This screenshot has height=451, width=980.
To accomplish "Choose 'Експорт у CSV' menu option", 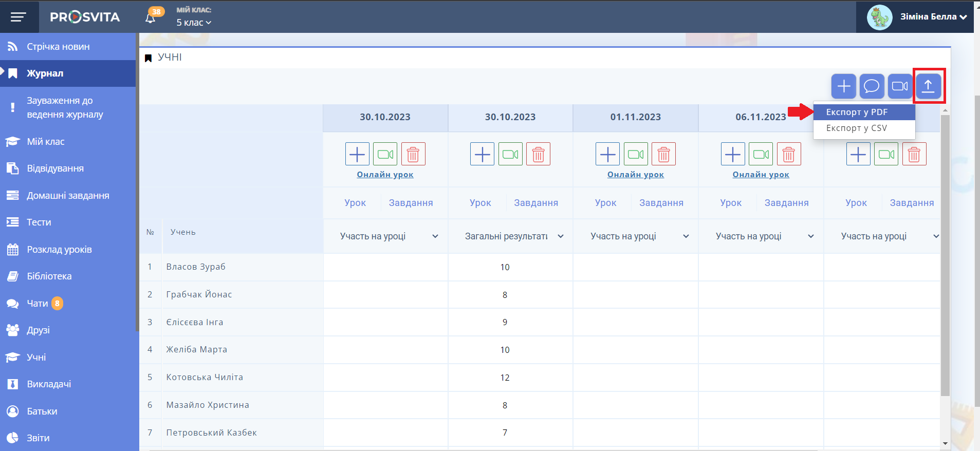I will click(x=857, y=128).
